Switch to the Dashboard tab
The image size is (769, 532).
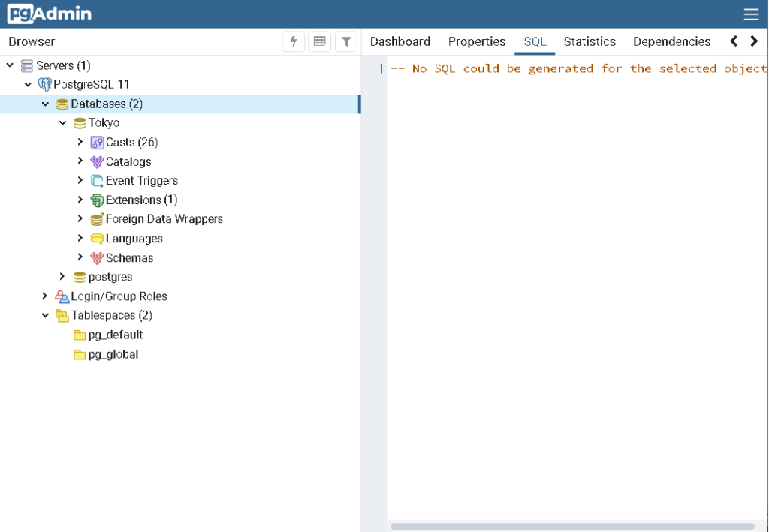tap(400, 41)
